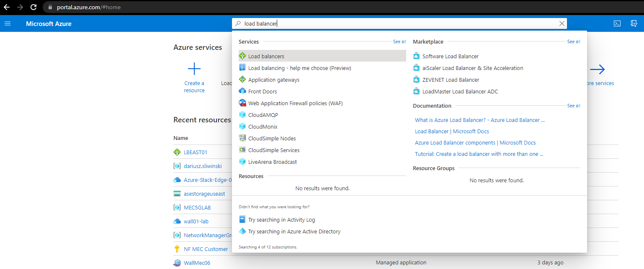644x269 pixels.
Task: Click the Load balancers service icon
Action: click(x=242, y=56)
